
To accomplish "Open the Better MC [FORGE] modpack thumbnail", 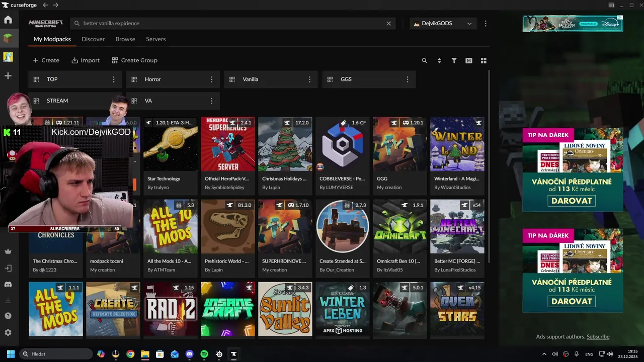I will click(457, 227).
